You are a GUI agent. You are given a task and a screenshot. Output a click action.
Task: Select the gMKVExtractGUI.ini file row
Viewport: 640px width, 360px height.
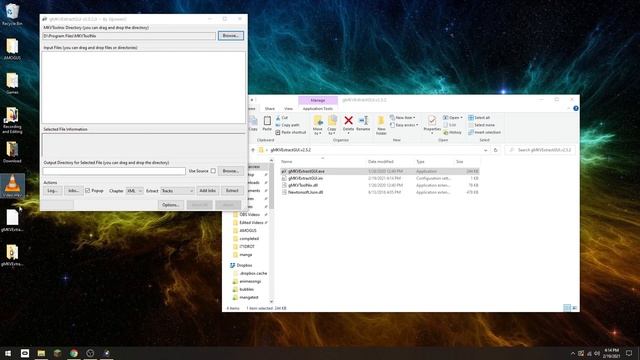[380, 178]
